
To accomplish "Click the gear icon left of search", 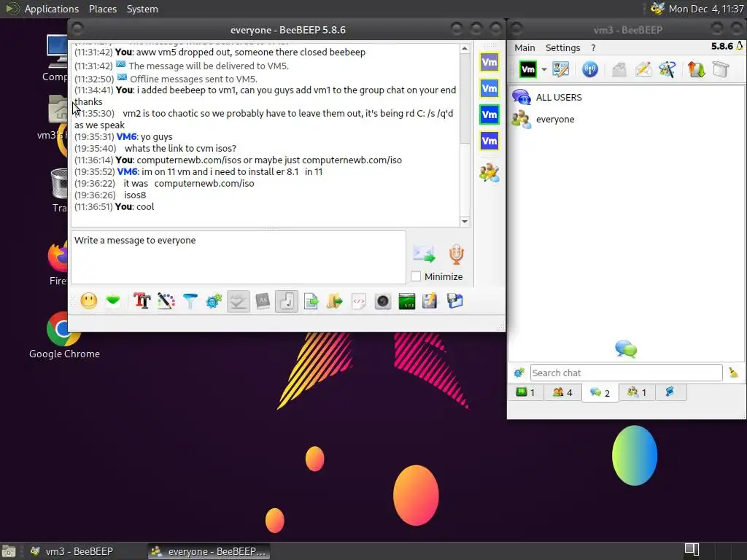I will [x=519, y=373].
